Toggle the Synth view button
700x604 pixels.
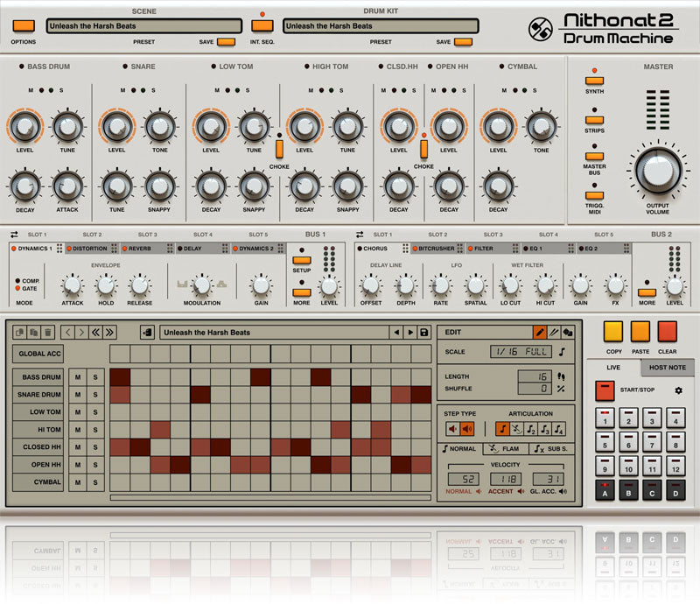[x=594, y=81]
